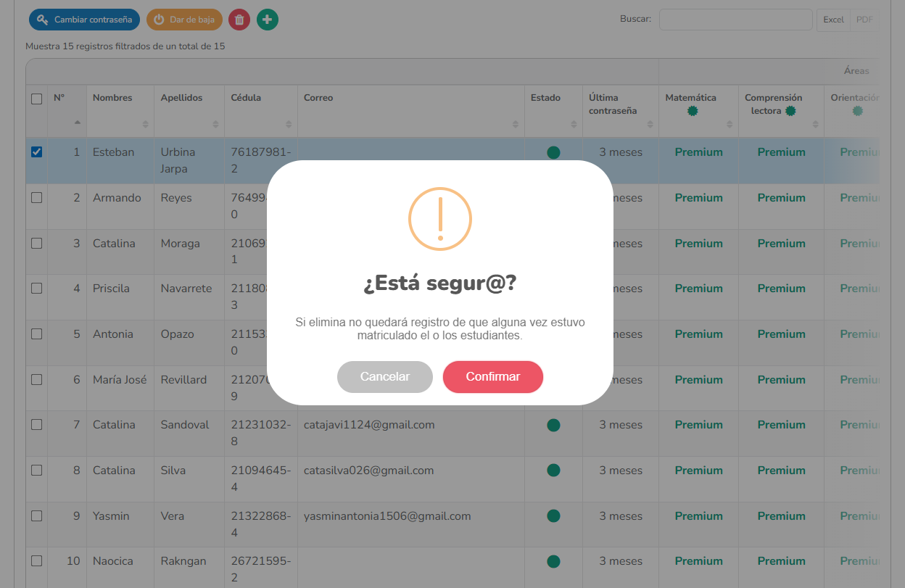Confirm the student deletion
The width and height of the screenshot is (905, 588).
(493, 377)
